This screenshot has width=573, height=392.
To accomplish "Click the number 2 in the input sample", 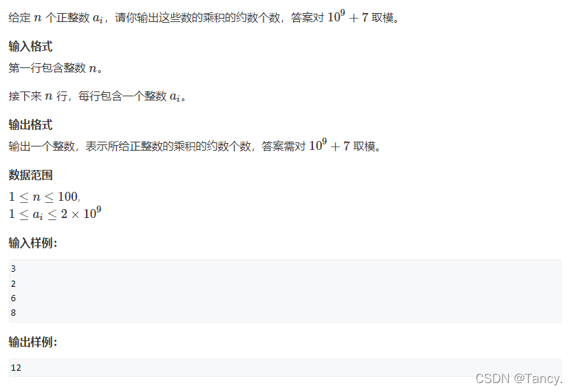I will [x=13, y=283].
